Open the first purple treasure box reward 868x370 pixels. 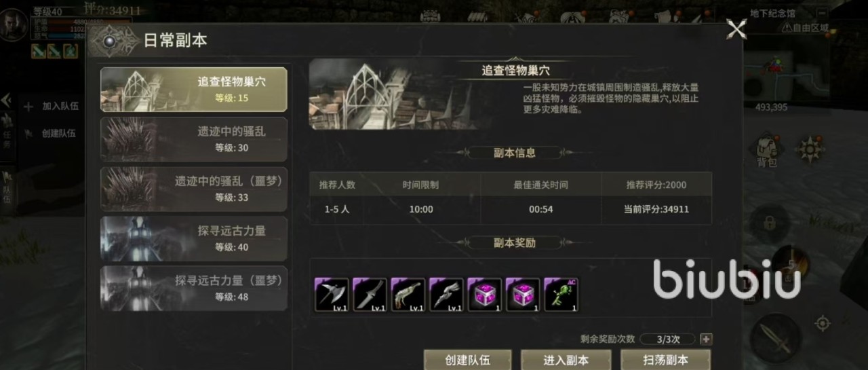pyautogui.click(x=485, y=295)
